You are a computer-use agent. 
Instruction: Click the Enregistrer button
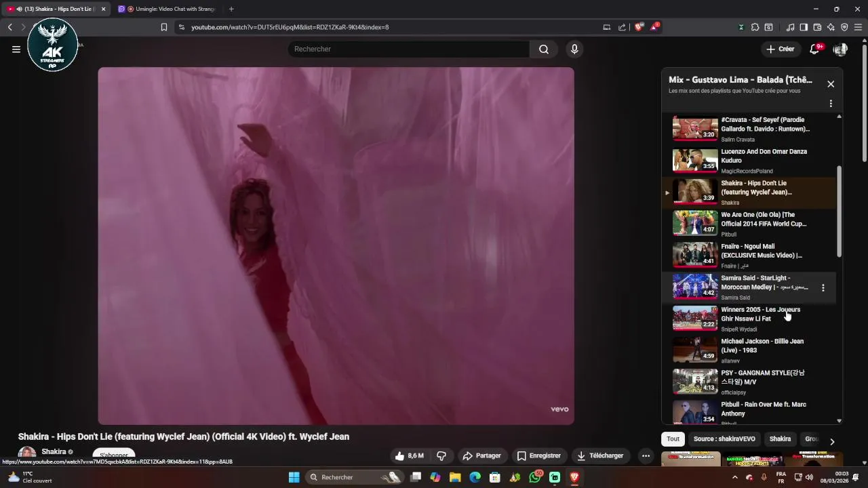[x=539, y=455]
